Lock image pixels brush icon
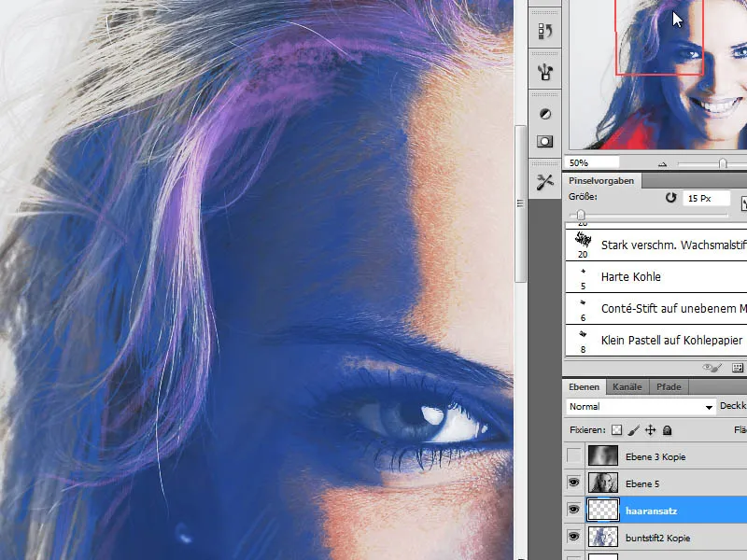 click(x=633, y=430)
